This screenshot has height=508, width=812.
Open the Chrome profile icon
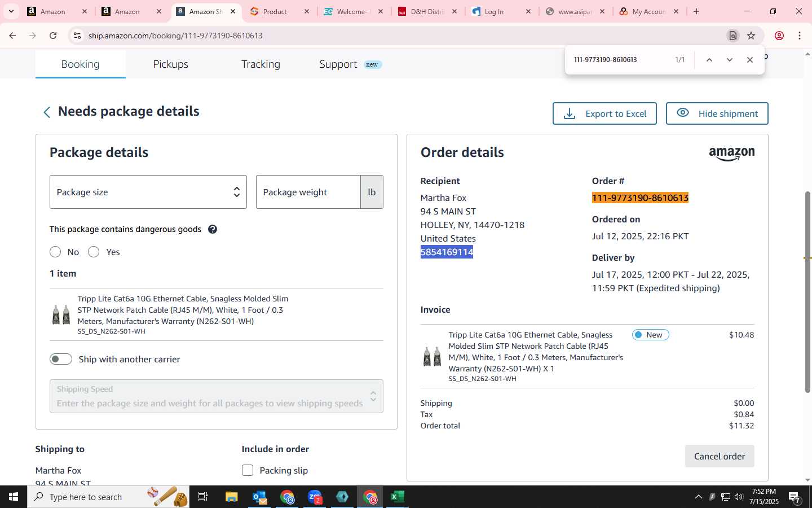click(779, 36)
